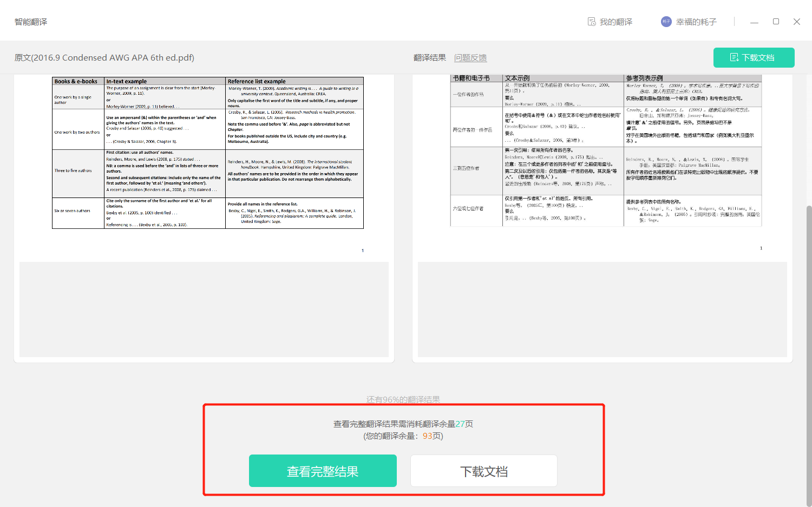Click the 原文 document title header
The image size is (812, 507).
104,57
